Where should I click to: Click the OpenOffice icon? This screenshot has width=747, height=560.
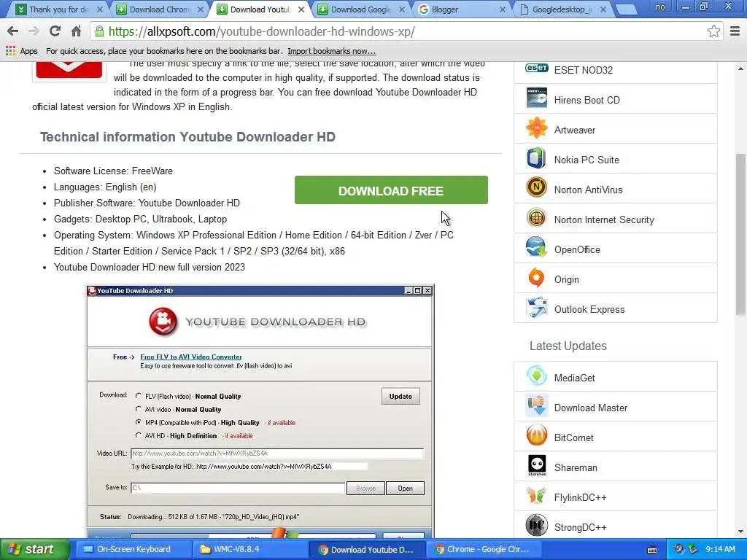536,248
